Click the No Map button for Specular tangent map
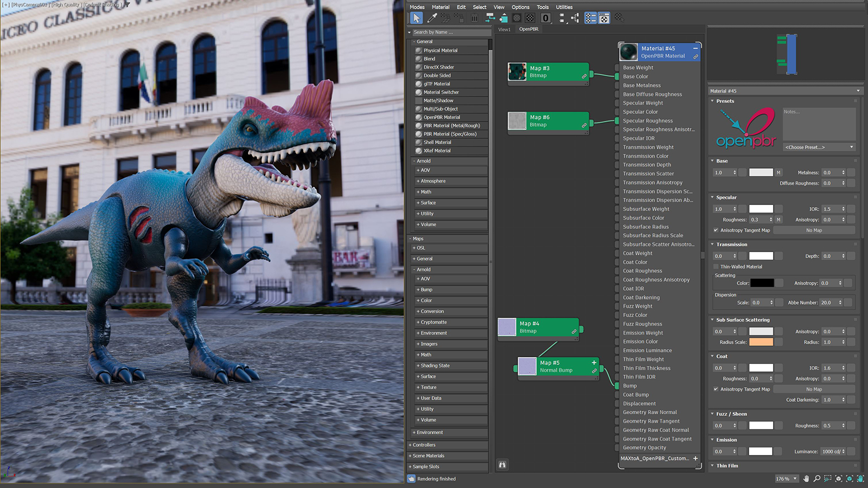 pos(814,230)
